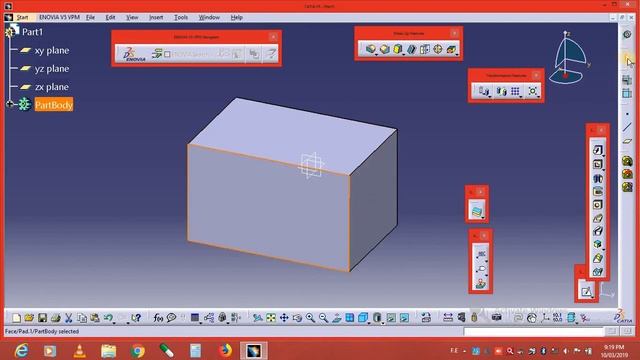Click the Save icon
This screenshot has width=640, height=360.
point(42,318)
